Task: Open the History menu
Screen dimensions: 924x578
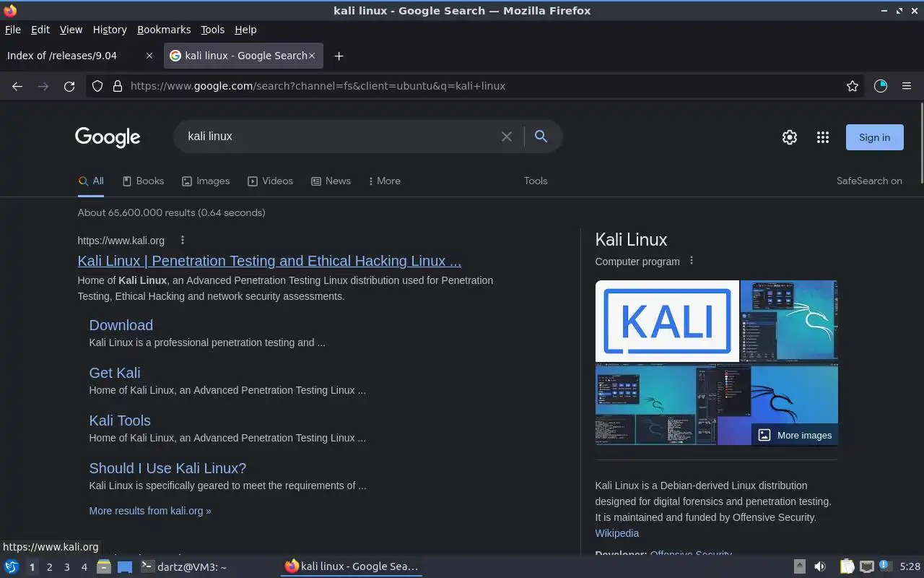Action: tap(110, 30)
